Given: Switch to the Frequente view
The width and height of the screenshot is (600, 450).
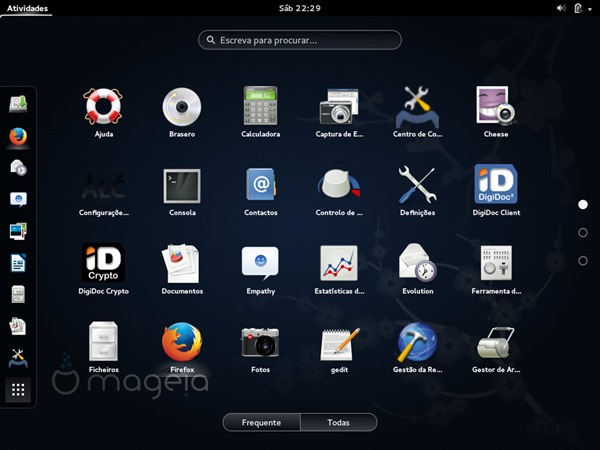Looking at the screenshot, I should click(x=261, y=422).
